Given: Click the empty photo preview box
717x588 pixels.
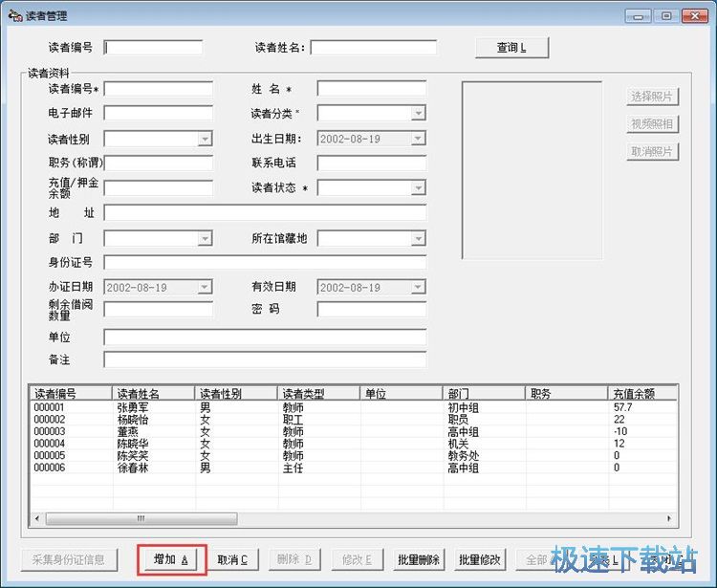Looking at the screenshot, I should click(532, 170).
